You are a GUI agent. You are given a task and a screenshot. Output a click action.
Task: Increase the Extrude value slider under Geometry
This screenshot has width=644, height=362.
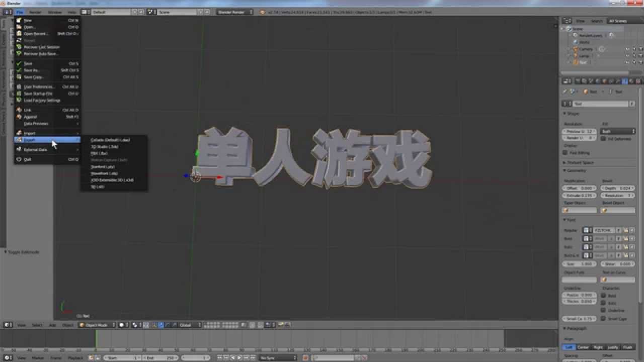pyautogui.click(x=593, y=196)
